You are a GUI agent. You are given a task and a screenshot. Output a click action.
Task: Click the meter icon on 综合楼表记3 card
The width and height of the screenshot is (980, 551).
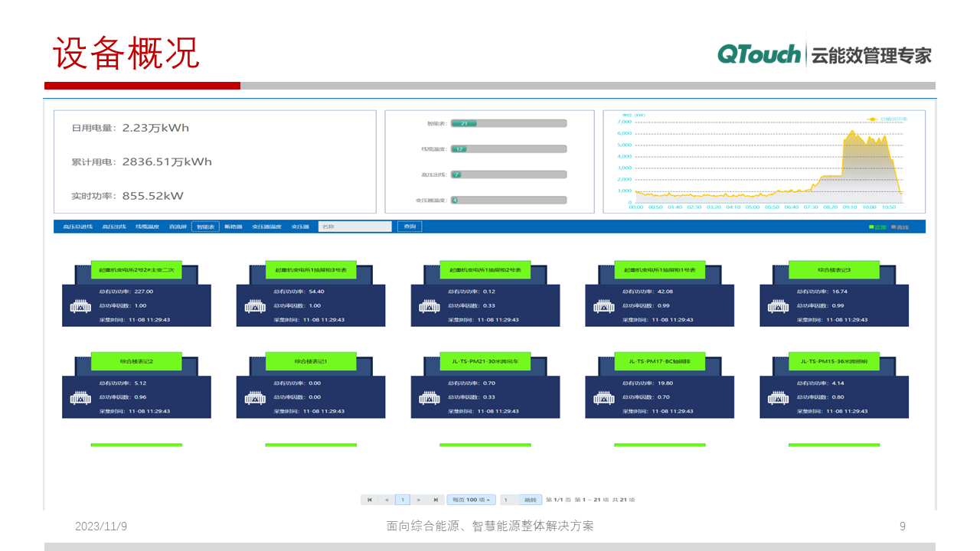[779, 306]
